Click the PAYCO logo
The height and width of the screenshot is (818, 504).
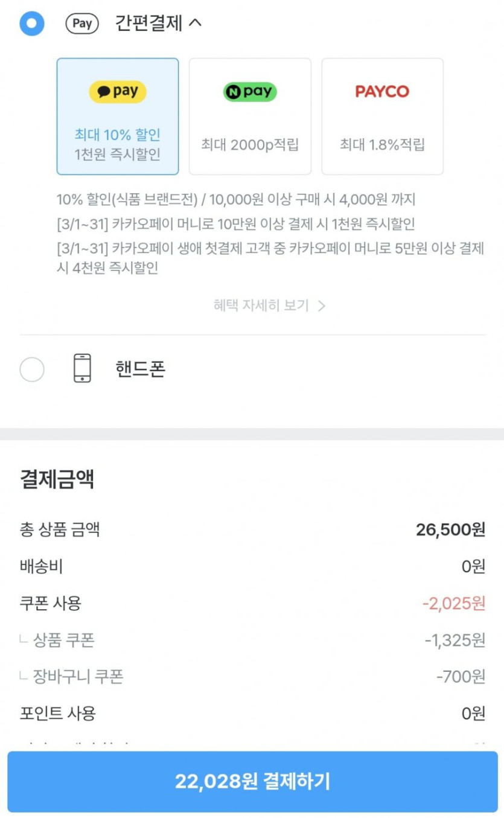[382, 92]
